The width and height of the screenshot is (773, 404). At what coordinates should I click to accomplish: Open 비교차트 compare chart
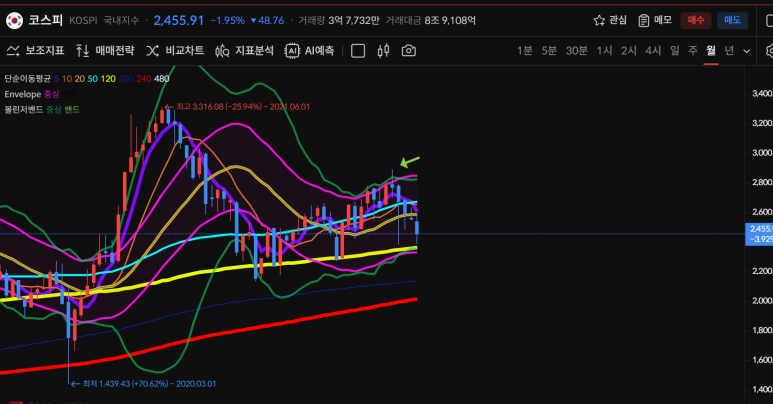[x=175, y=50]
